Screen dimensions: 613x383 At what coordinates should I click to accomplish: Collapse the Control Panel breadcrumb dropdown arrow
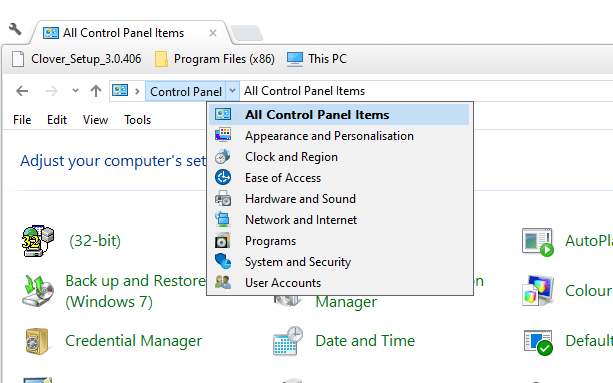(x=232, y=91)
